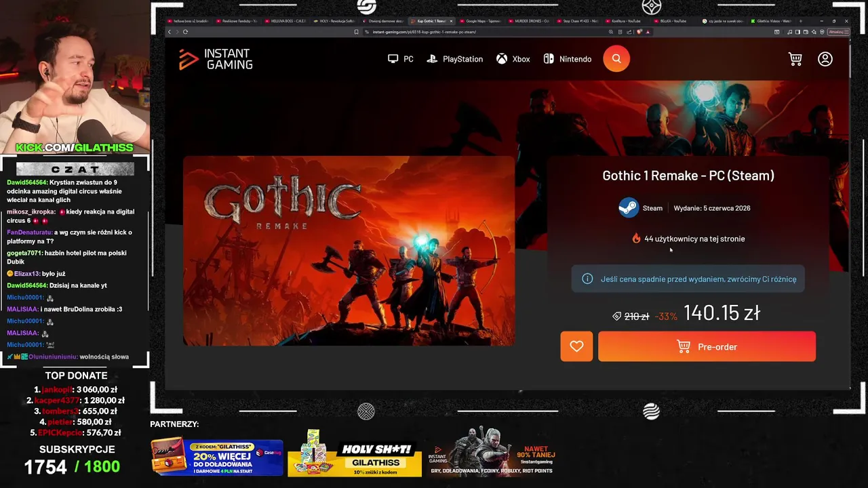Open the zoom magnifier icon in address bar
868x488 pixels.
[x=611, y=32]
